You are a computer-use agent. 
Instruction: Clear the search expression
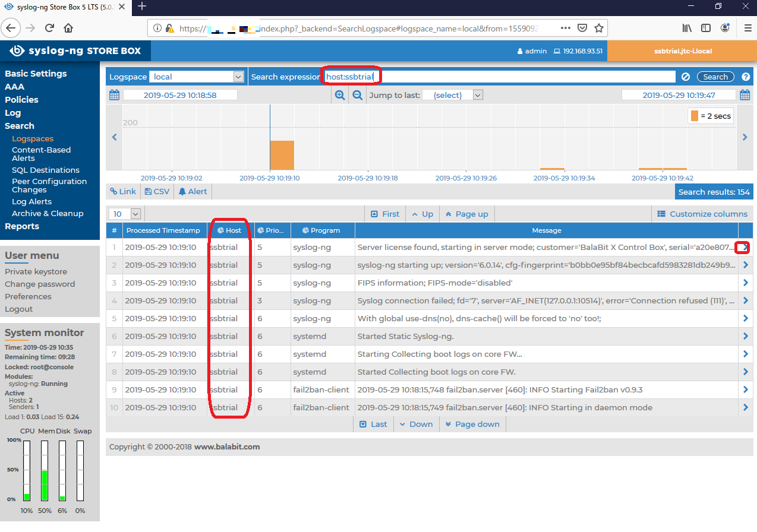tap(686, 77)
